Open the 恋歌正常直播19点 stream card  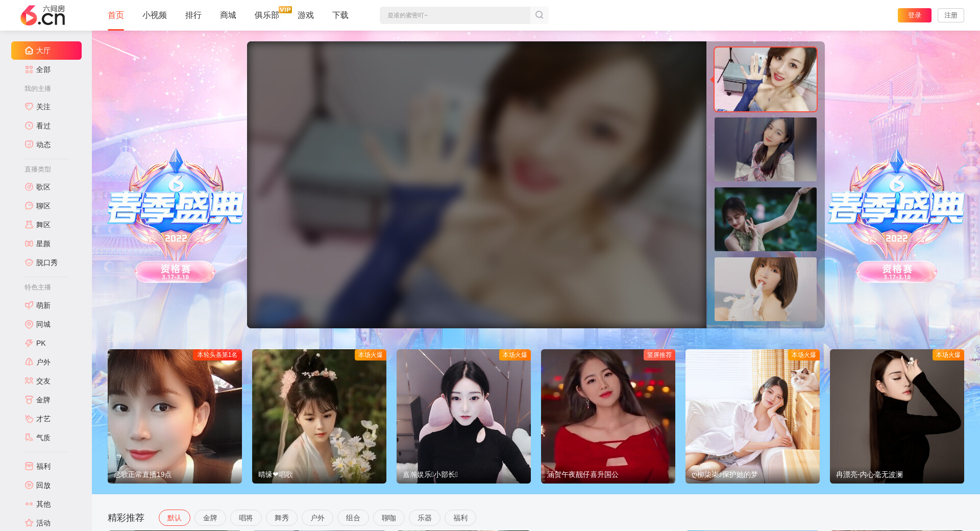pyautogui.click(x=175, y=416)
